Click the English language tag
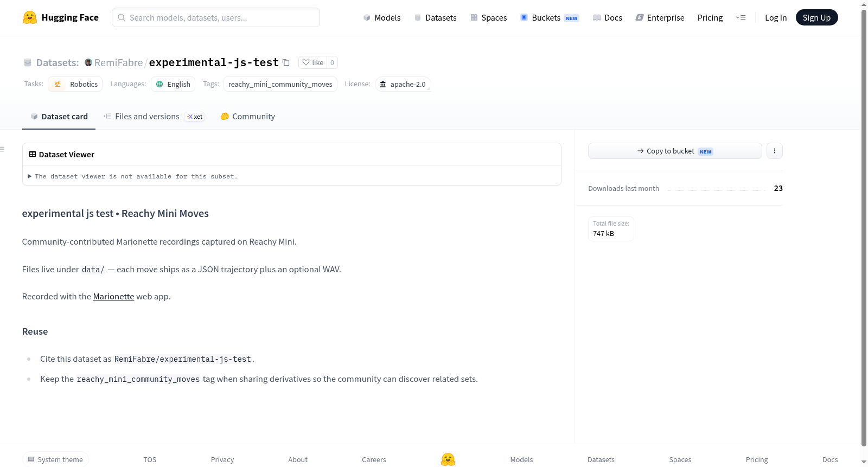This screenshot has height=467, width=868. (x=173, y=84)
